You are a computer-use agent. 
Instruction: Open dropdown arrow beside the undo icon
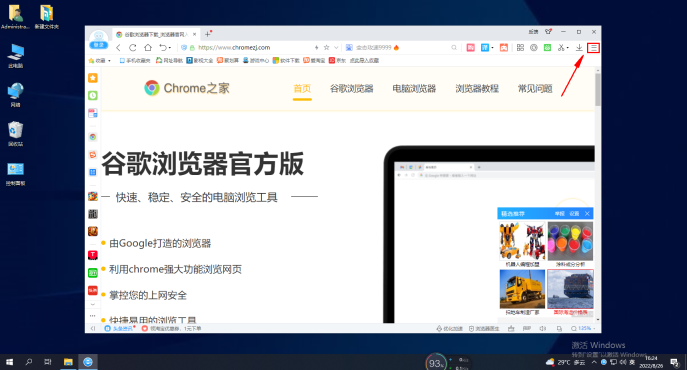coord(170,48)
